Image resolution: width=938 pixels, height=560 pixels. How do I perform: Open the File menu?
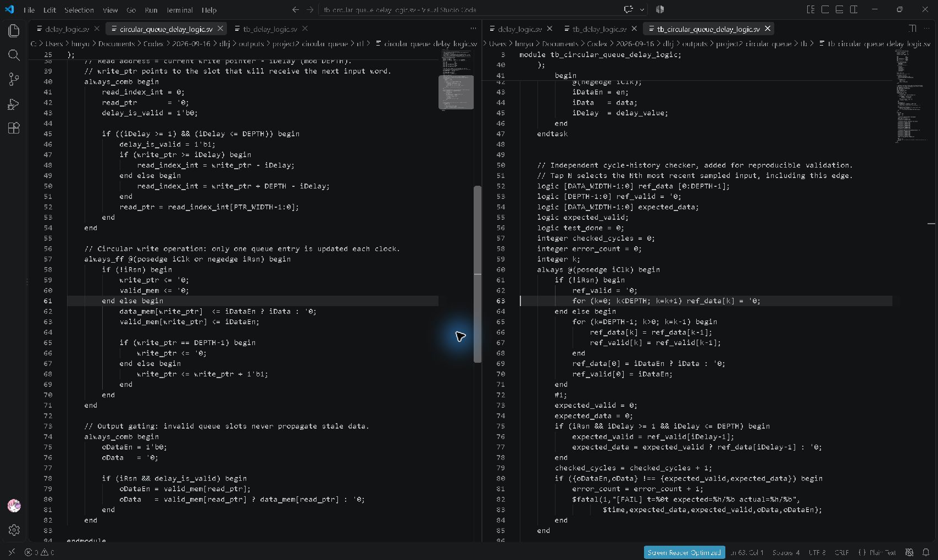pyautogui.click(x=29, y=10)
